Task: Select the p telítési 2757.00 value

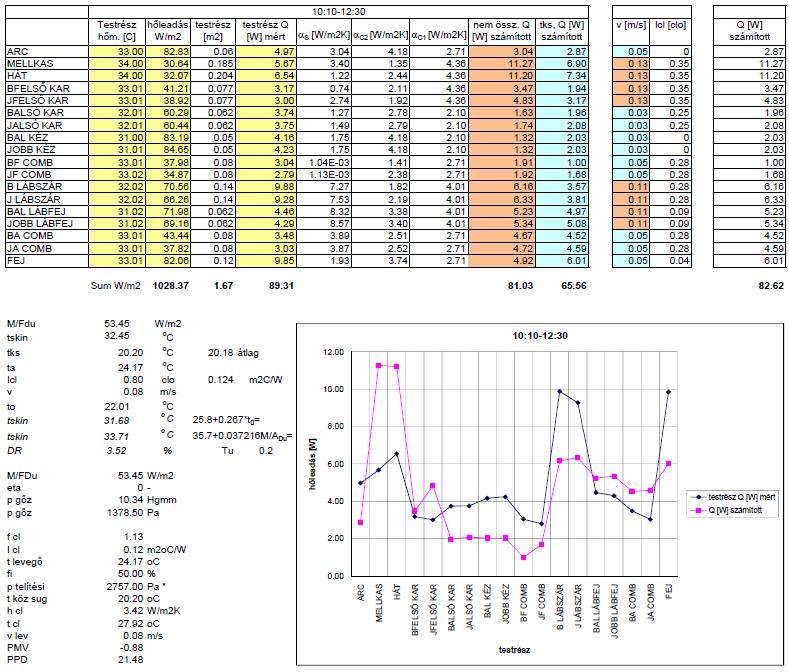Action: (x=125, y=586)
